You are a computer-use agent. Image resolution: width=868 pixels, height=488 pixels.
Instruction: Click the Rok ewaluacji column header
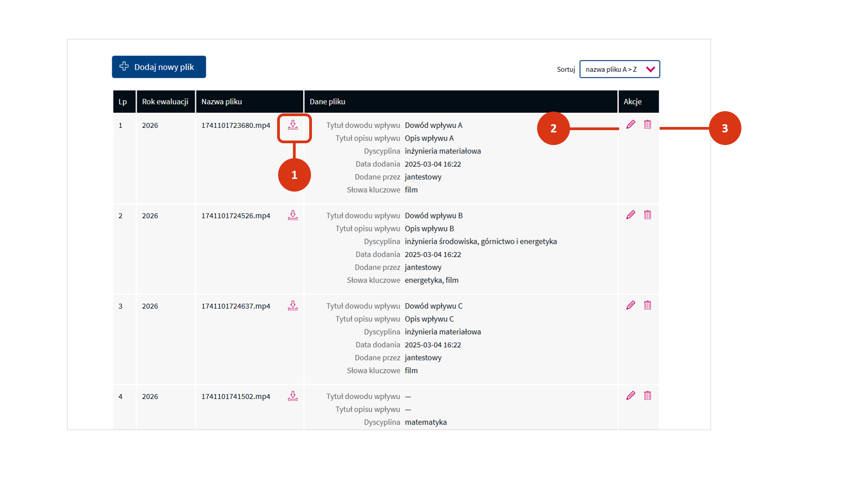pyautogui.click(x=165, y=102)
